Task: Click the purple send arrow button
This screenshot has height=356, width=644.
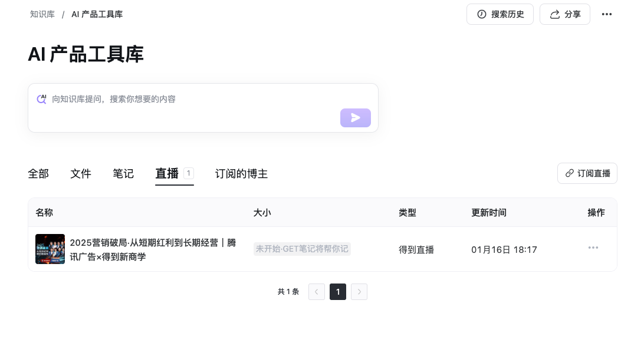Action: coord(355,118)
